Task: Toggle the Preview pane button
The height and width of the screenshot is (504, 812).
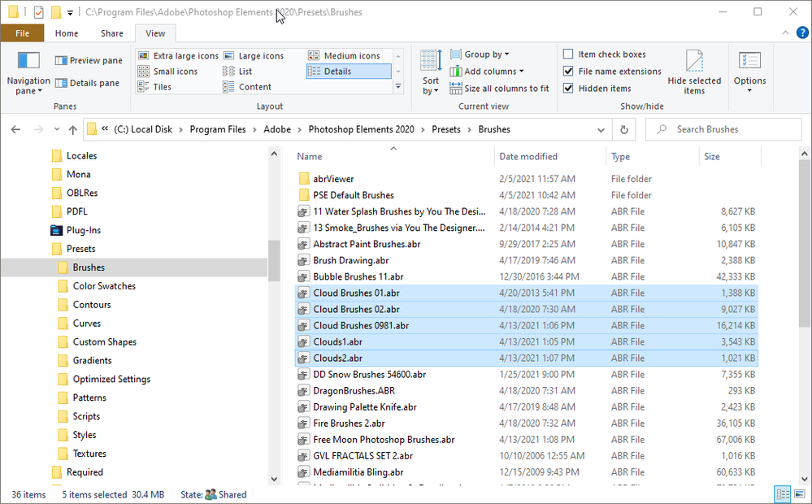Action: (89, 61)
